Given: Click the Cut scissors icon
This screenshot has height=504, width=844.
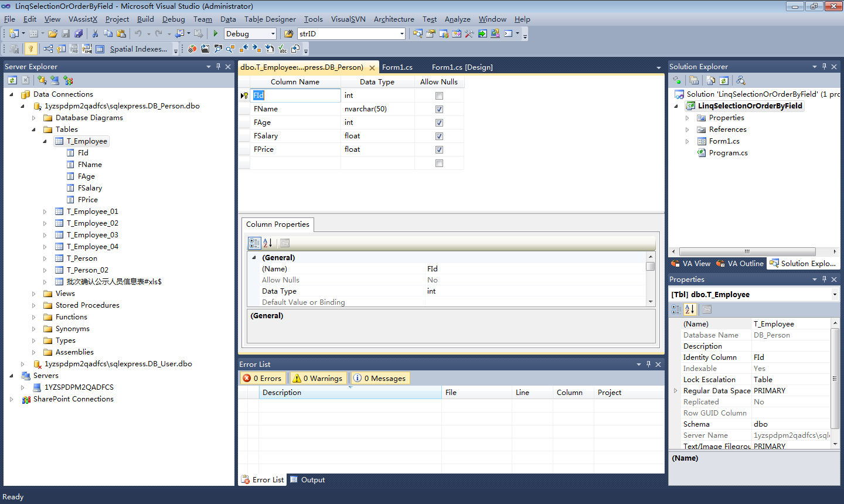Looking at the screenshot, I should 95,34.
